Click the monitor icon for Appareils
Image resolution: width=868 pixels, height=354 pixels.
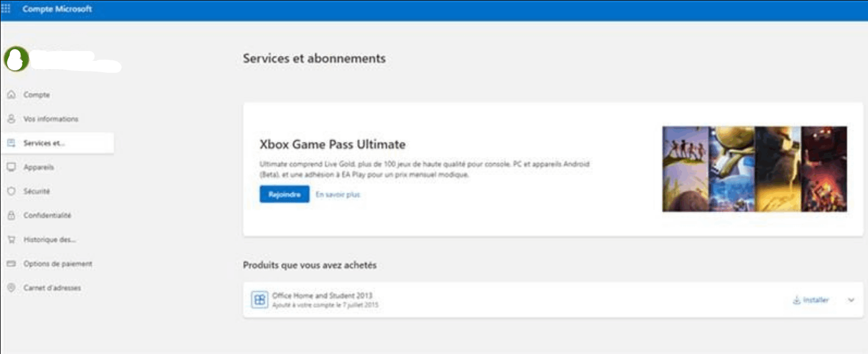coord(11,167)
